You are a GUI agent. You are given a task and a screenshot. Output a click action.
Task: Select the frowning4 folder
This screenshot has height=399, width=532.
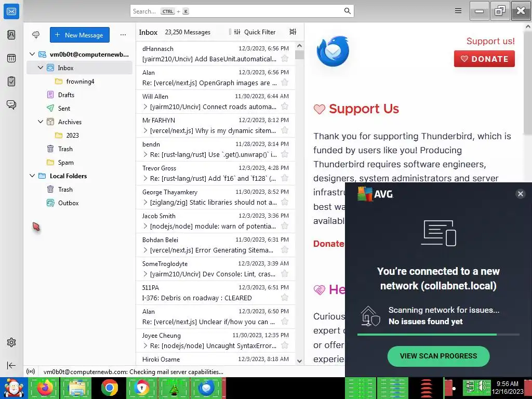coord(79,82)
